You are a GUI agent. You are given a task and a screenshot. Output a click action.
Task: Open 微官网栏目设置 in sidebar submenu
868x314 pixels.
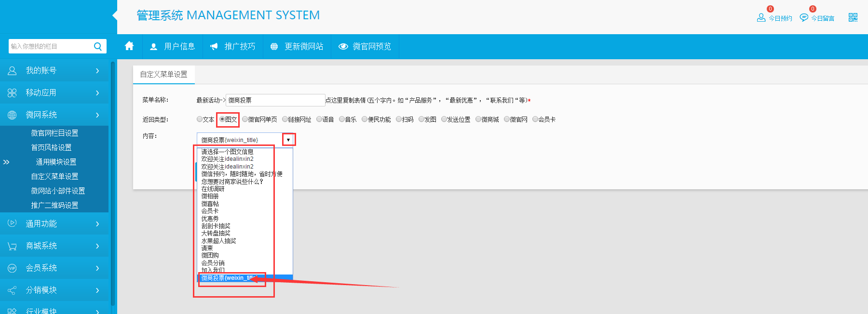(x=54, y=133)
